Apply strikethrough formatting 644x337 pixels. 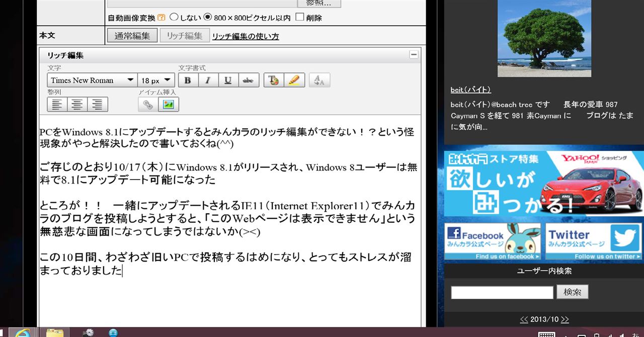pos(249,80)
